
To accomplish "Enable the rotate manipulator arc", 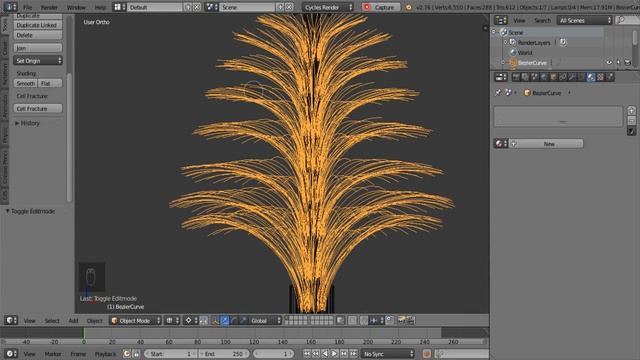I will tap(234, 320).
